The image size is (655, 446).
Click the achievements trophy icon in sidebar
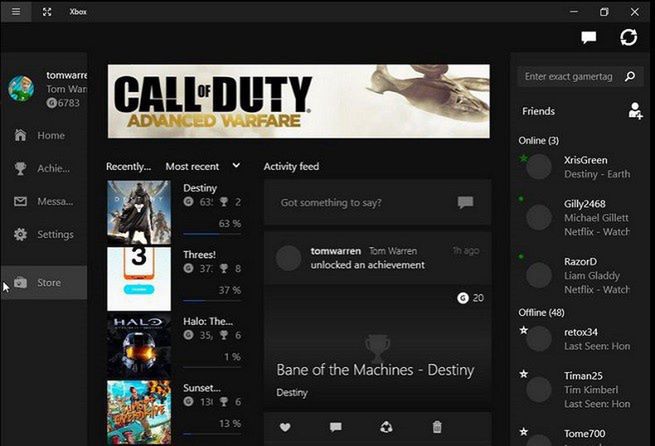[20, 168]
